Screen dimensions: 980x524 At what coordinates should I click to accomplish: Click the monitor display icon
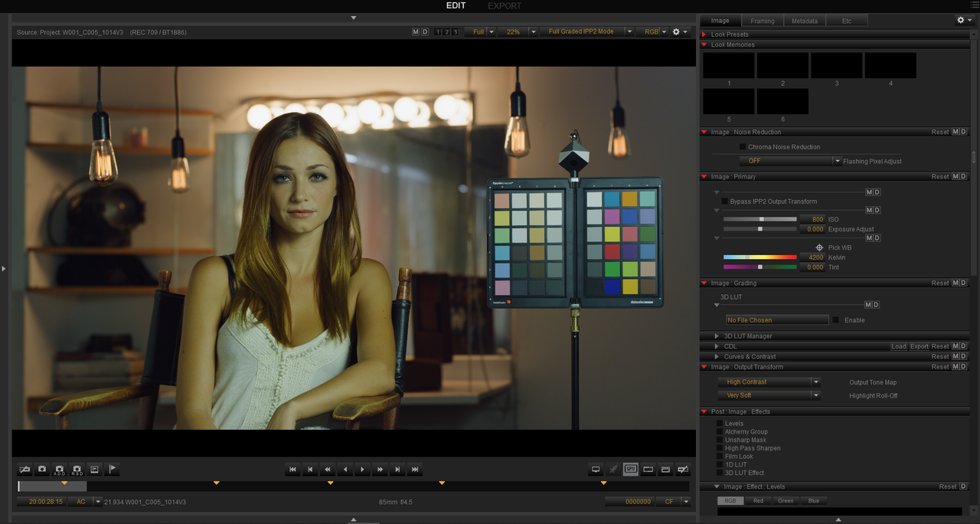[x=596, y=469]
